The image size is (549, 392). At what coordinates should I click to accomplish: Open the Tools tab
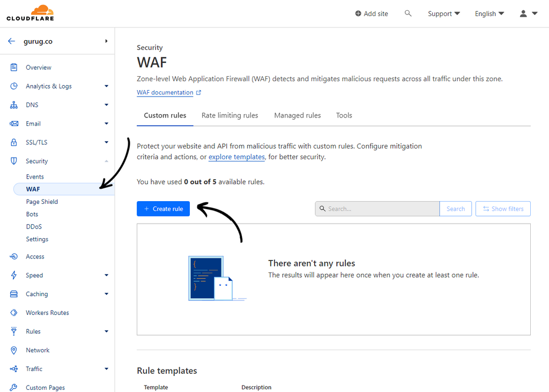[x=344, y=115]
